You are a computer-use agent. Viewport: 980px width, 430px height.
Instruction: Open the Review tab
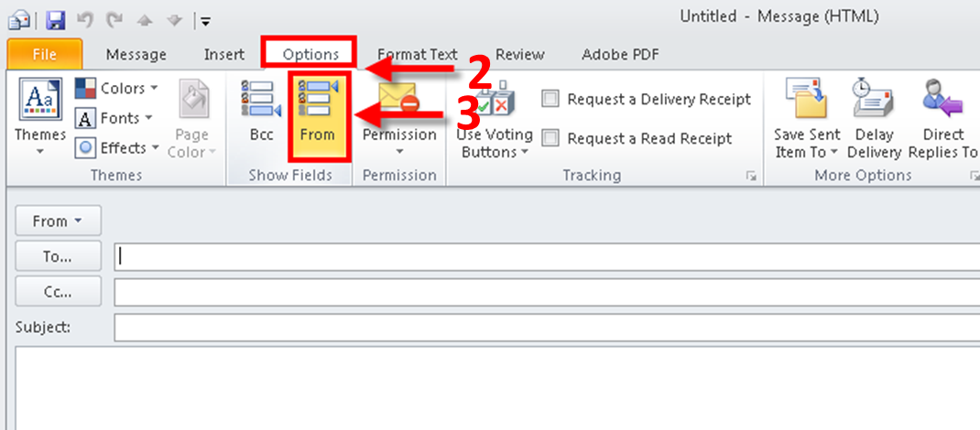[519, 55]
